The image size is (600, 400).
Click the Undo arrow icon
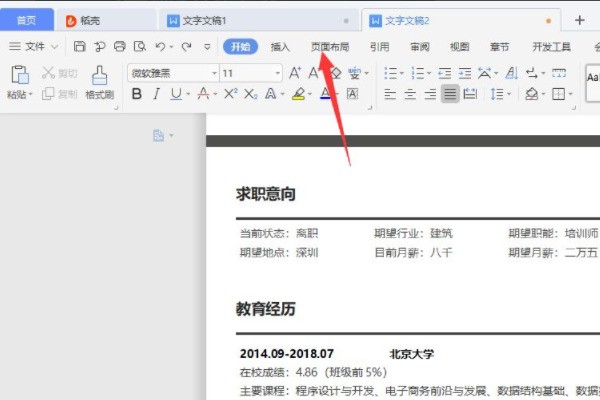pos(160,47)
